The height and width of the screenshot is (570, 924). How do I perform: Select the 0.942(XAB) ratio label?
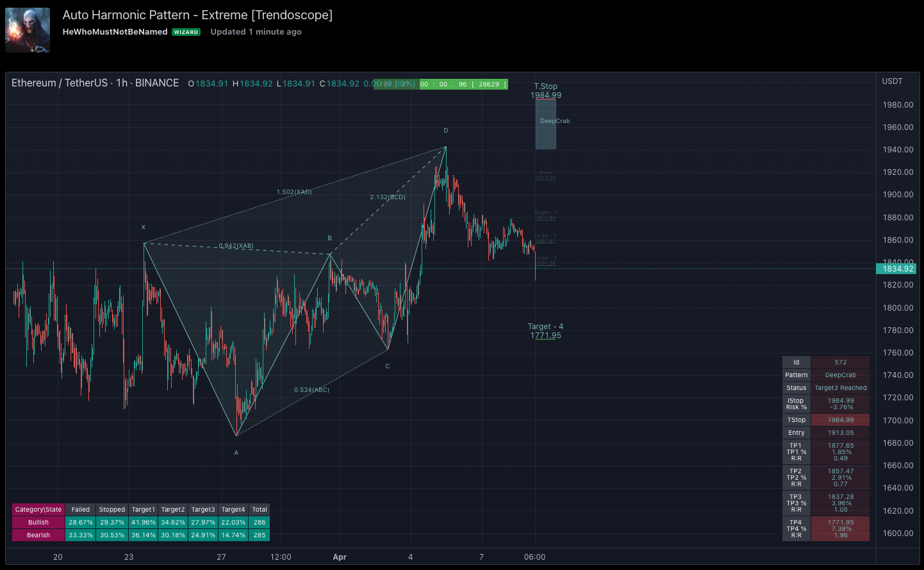point(236,246)
